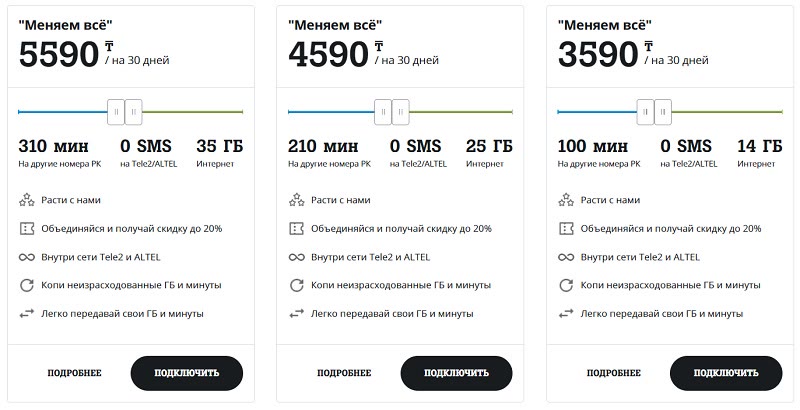Open "Подробнее" for the 4590 plan
Viewport: 800px width, 410px height.
344,373
